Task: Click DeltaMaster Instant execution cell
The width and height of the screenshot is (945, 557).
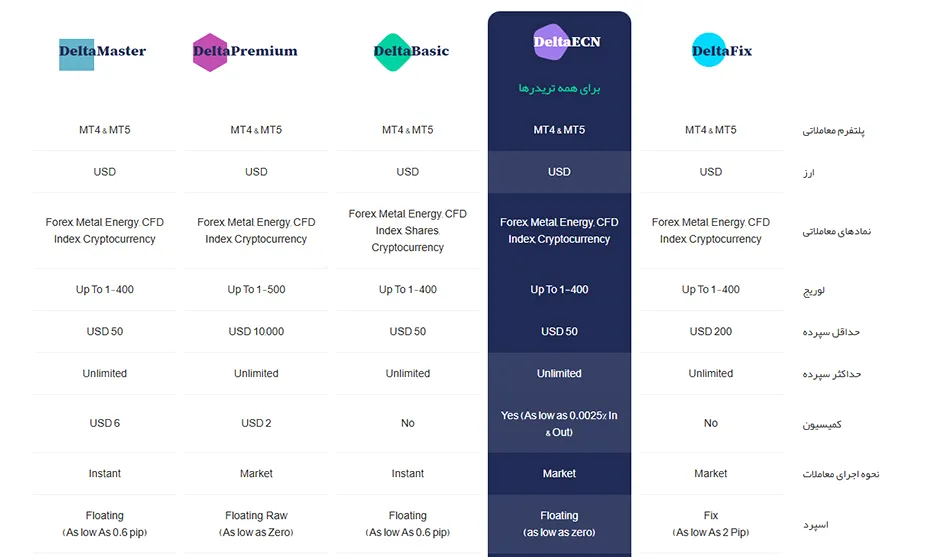Action: tap(105, 474)
